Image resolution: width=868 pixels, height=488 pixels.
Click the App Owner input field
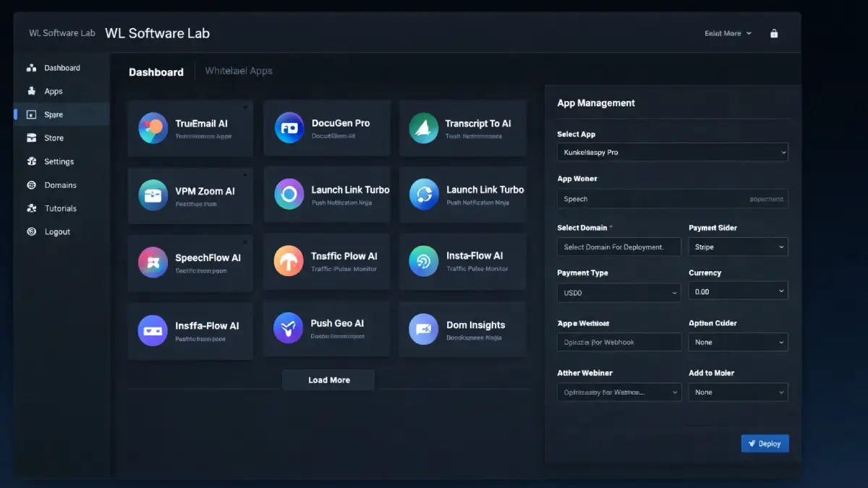point(673,199)
